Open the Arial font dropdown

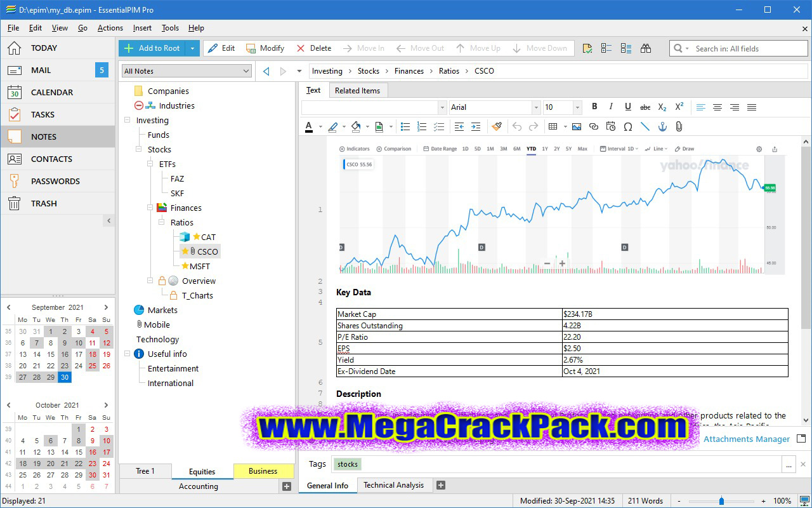click(536, 107)
